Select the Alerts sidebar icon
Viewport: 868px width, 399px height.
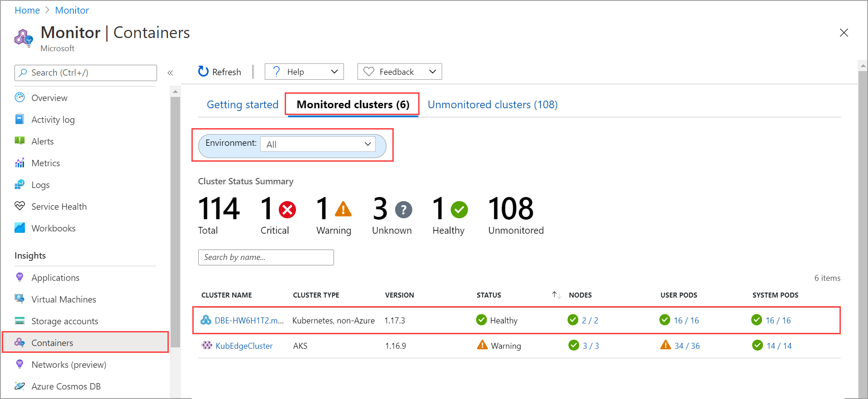[x=19, y=141]
